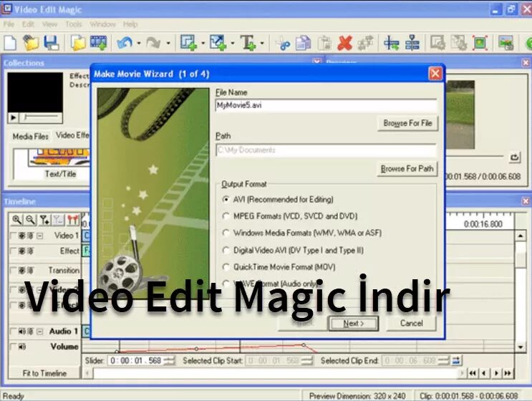Play the Collections preview clip
532x401 pixels.
coord(13,117)
